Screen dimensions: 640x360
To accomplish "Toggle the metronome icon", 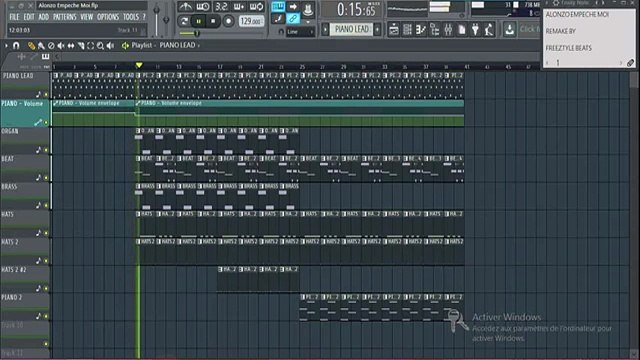I will (x=185, y=7).
